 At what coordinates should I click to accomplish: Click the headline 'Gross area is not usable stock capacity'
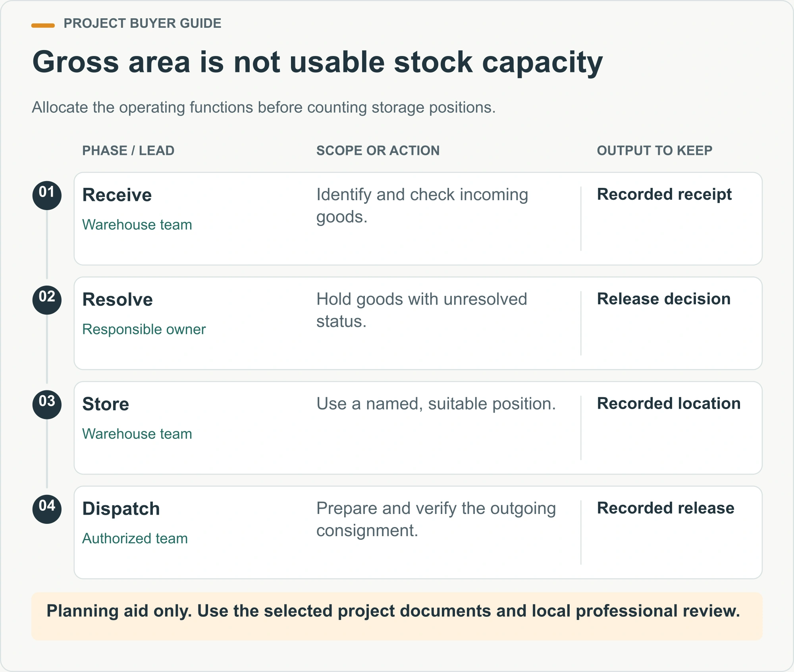click(318, 62)
